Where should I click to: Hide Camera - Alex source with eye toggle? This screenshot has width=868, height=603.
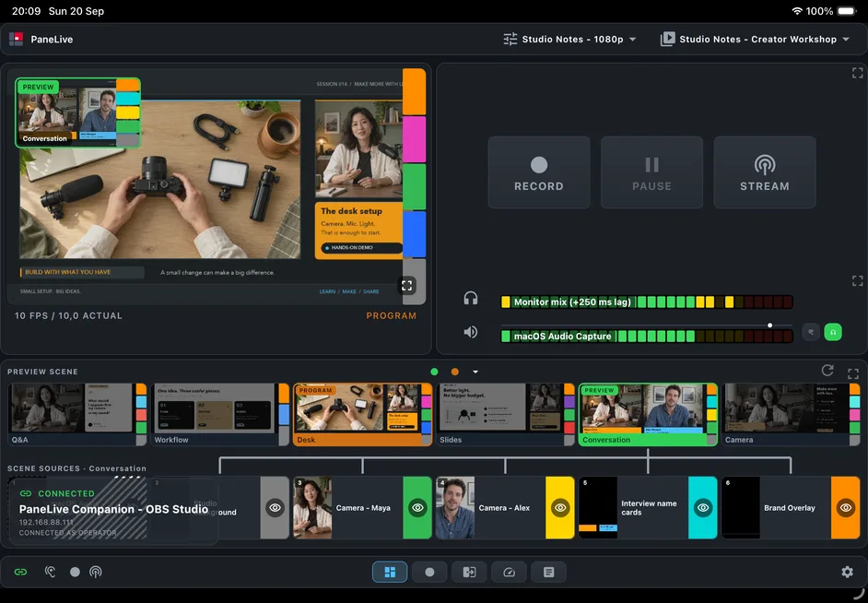[x=560, y=508]
